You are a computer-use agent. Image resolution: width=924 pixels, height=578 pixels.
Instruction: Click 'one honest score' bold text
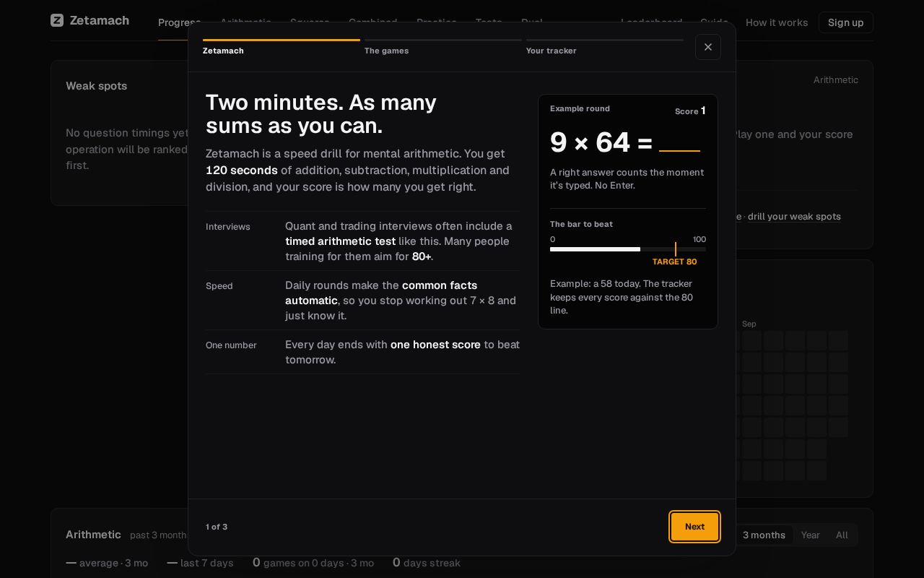click(x=435, y=345)
